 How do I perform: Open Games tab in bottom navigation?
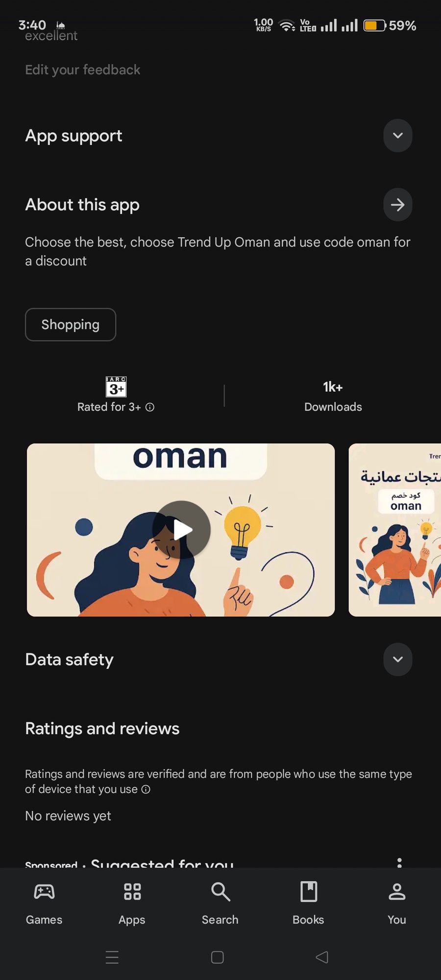coord(44,903)
